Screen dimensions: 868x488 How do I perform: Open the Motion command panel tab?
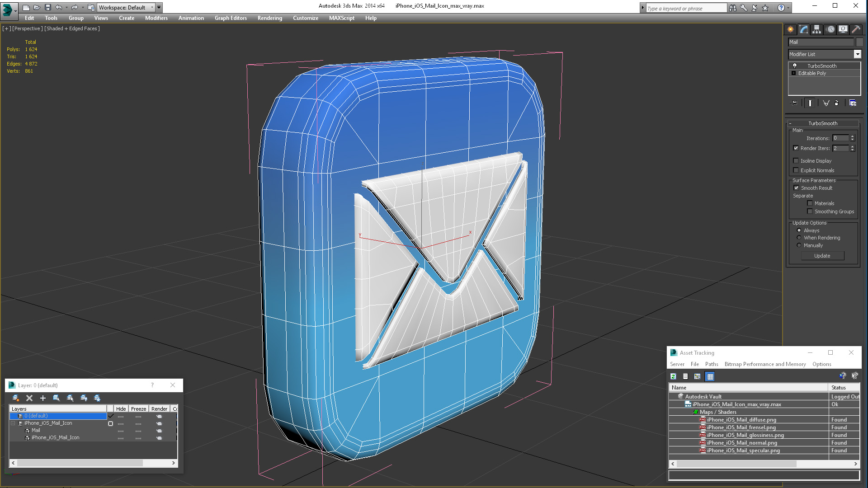tap(830, 29)
